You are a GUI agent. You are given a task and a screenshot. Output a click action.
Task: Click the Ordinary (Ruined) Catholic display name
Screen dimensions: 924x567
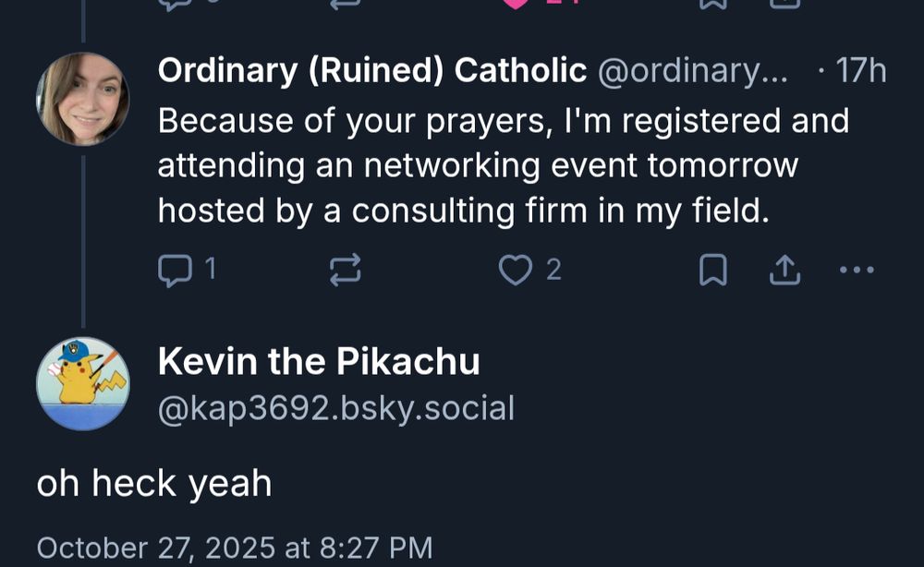click(371, 71)
